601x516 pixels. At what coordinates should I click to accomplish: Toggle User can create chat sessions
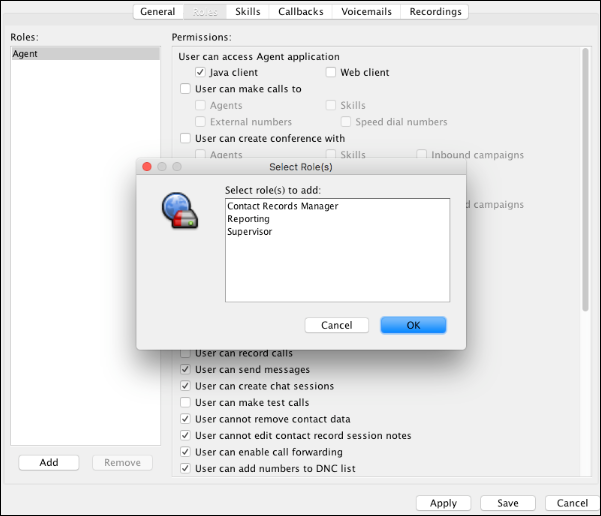185,386
